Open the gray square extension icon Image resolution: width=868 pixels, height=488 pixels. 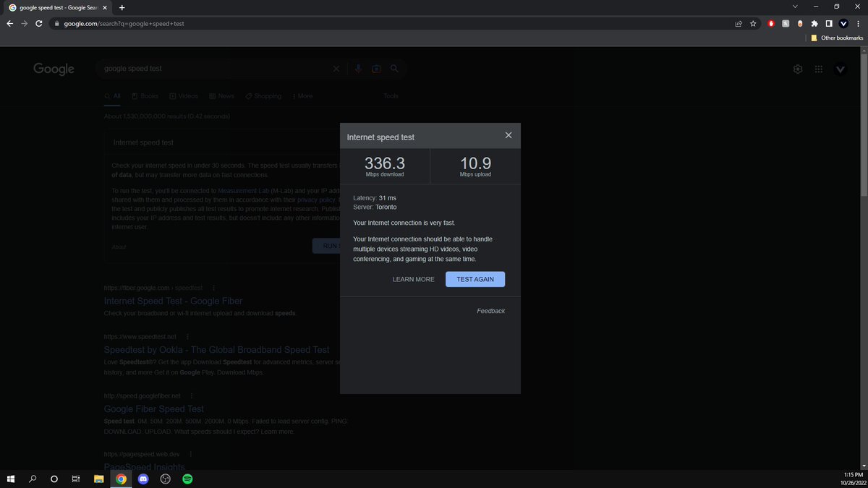786,23
